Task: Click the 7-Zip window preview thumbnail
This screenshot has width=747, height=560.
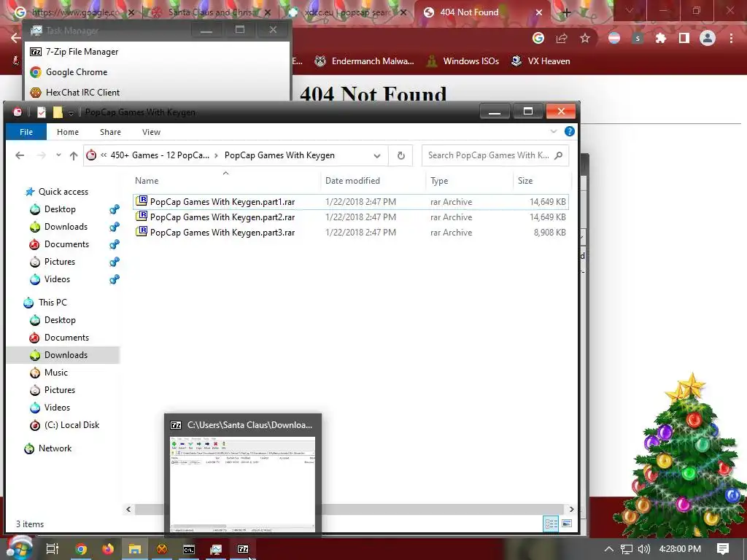Action: (242, 484)
